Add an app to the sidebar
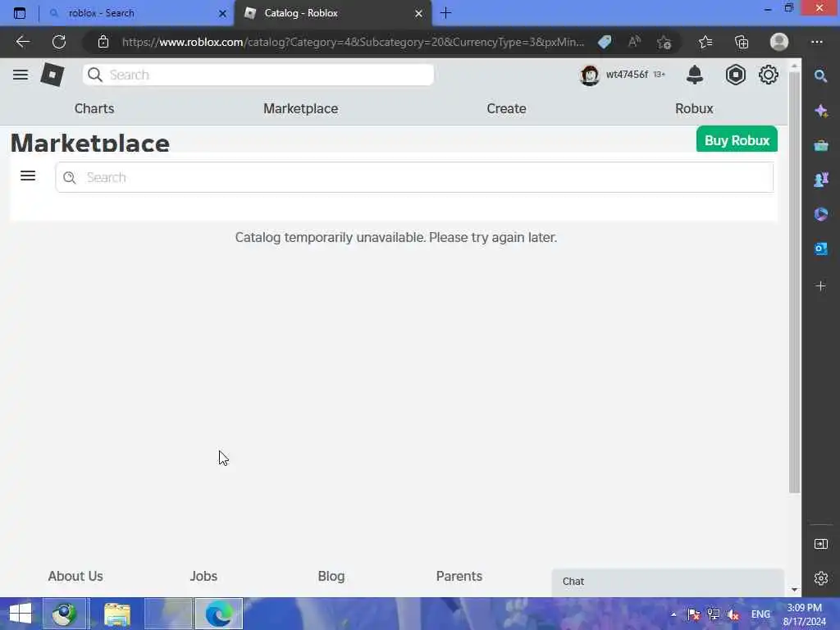 tap(820, 286)
